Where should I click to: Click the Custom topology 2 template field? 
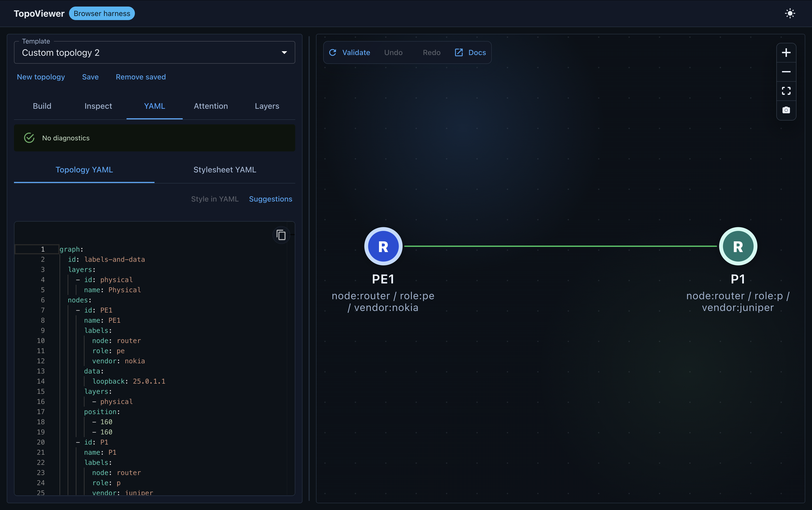pos(154,53)
